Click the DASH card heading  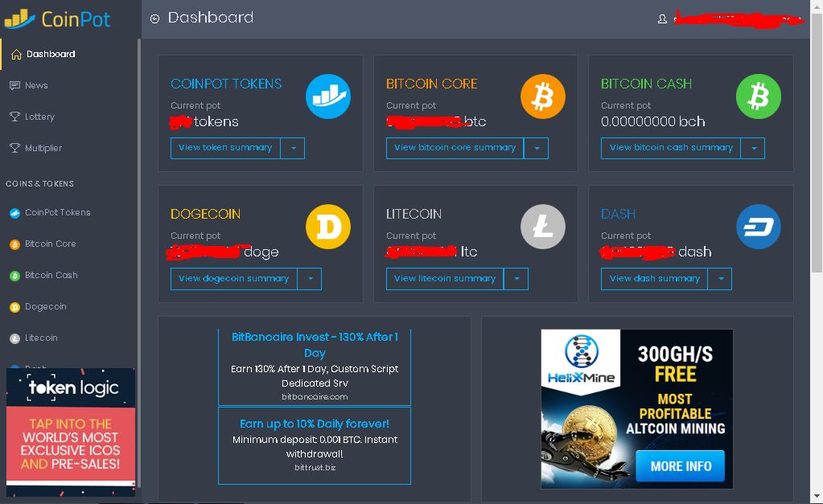click(x=618, y=214)
